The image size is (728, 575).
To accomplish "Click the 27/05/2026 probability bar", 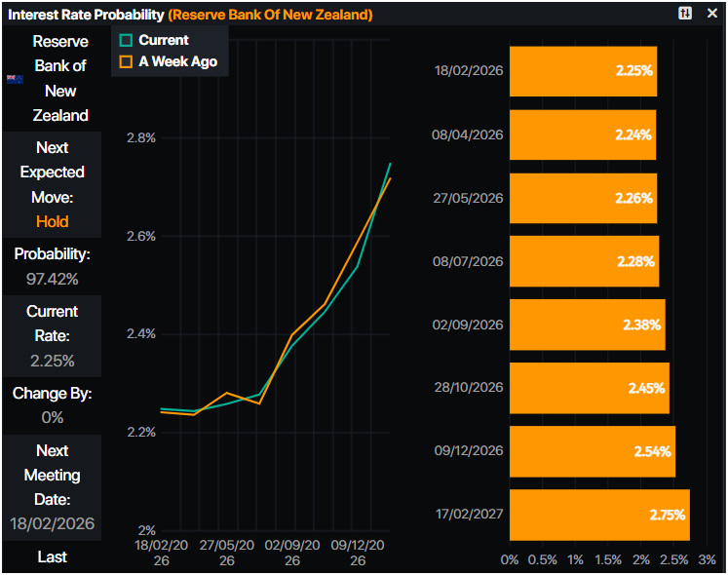I will tap(583, 198).
